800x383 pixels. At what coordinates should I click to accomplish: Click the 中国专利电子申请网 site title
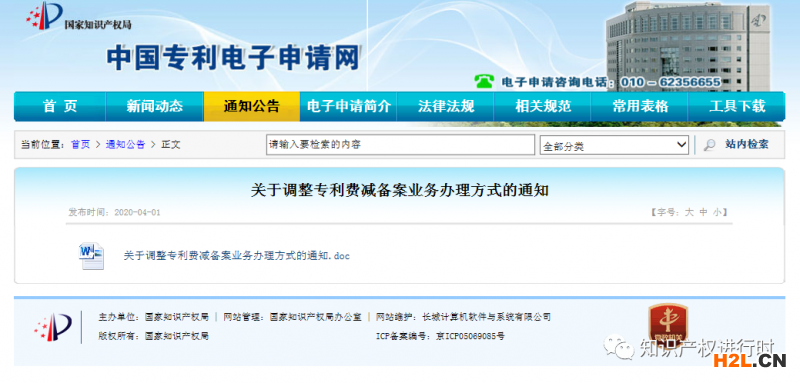point(234,58)
